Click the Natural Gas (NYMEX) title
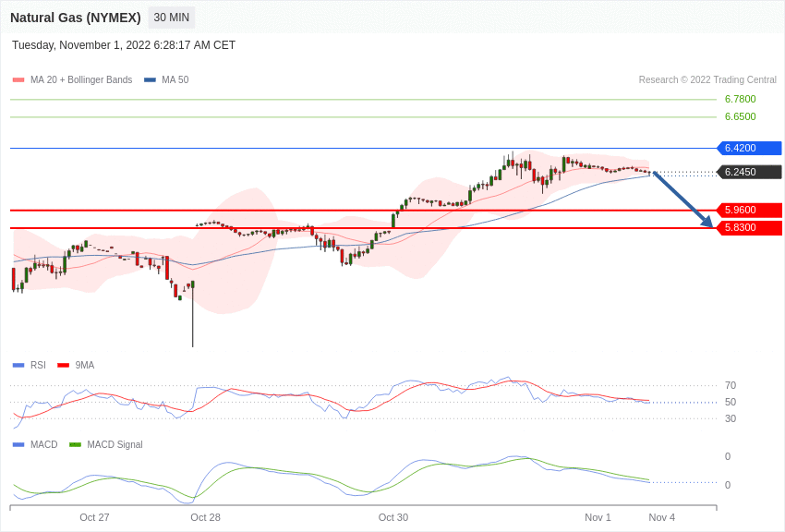This screenshot has width=785, height=532. (x=76, y=18)
